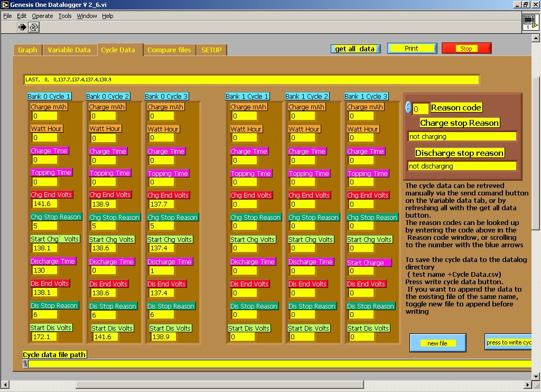541x392 pixels.
Task: Click Chg End Volts value 141.6
Action: click(45, 204)
